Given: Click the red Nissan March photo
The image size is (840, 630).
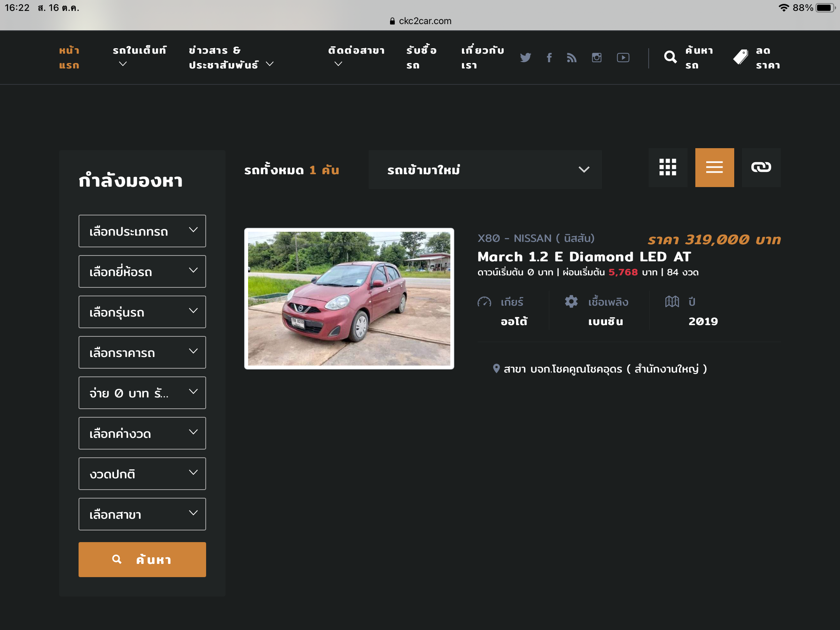Looking at the screenshot, I should click(349, 298).
